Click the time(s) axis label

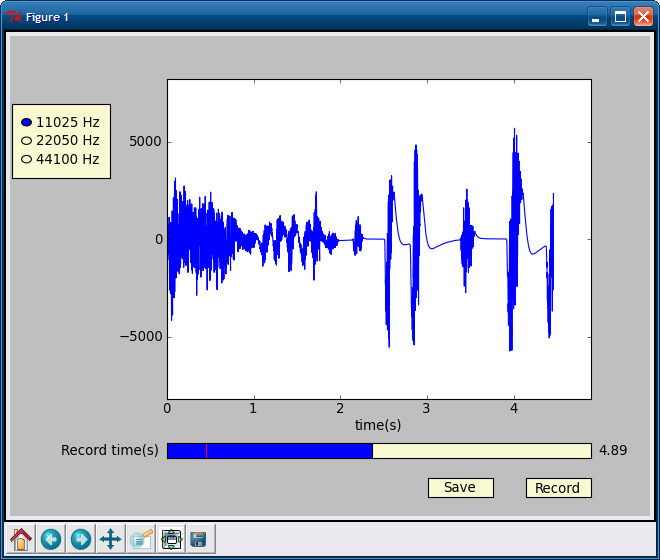click(378, 425)
